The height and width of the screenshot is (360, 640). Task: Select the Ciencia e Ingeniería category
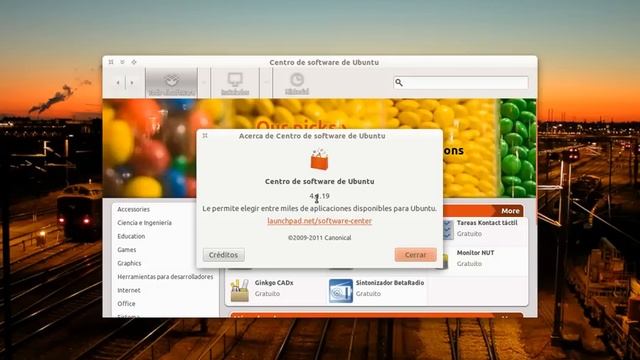click(144, 223)
